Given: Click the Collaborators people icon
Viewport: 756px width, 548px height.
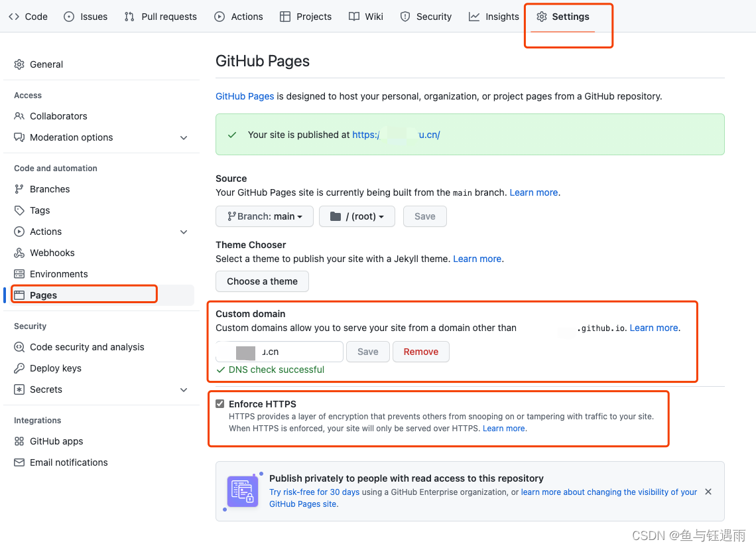Looking at the screenshot, I should tap(19, 116).
